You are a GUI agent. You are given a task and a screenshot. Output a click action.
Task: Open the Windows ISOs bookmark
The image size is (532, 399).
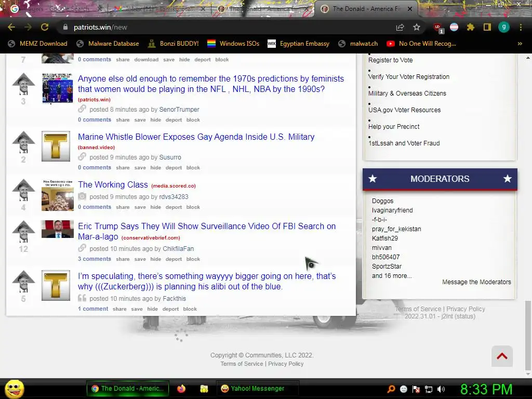click(x=233, y=44)
